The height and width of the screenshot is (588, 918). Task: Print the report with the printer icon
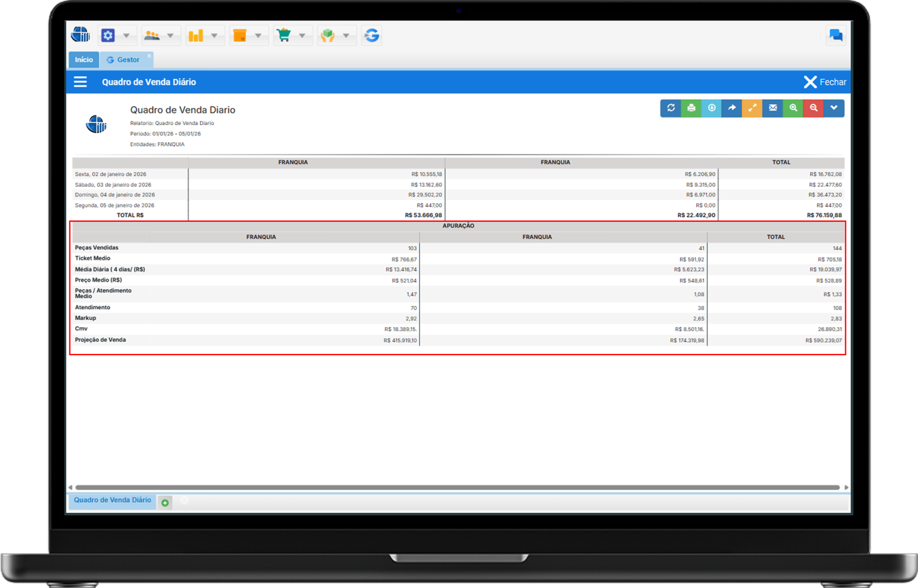[691, 108]
